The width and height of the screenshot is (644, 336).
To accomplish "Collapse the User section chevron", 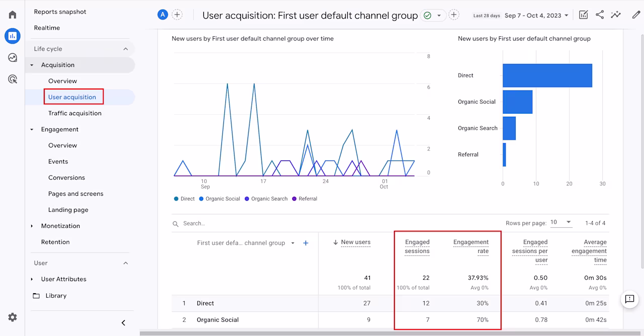I will [126, 263].
